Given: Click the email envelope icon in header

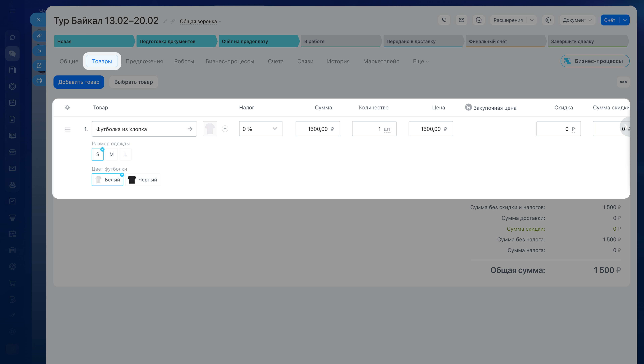Looking at the screenshot, I should pyautogui.click(x=461, y=20).
